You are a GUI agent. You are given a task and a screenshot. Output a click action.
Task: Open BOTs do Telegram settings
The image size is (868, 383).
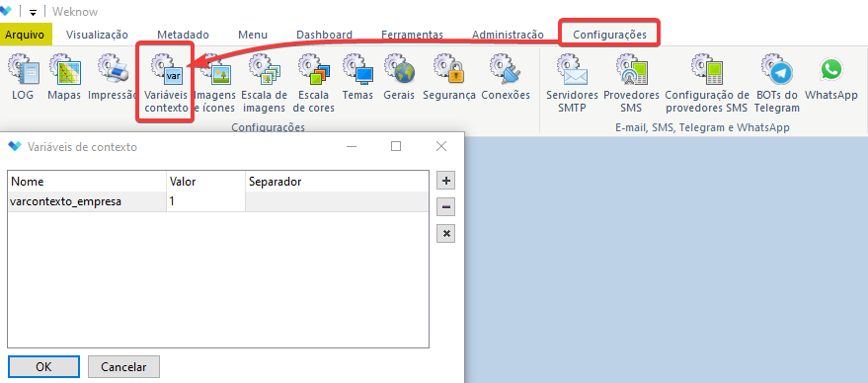click(777, 83)
